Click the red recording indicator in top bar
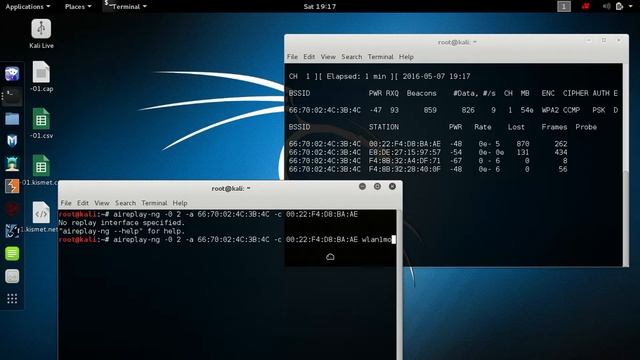Image resolution: width=640 pixels, height=360 pixels. pyautogui.click(x=586, y=6)
